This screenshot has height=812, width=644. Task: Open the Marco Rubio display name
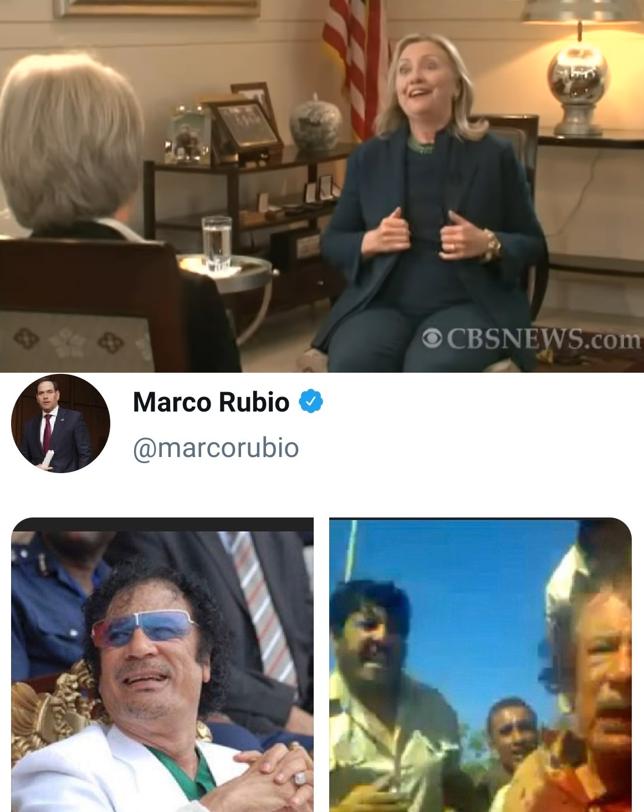(x=211, y=401)
